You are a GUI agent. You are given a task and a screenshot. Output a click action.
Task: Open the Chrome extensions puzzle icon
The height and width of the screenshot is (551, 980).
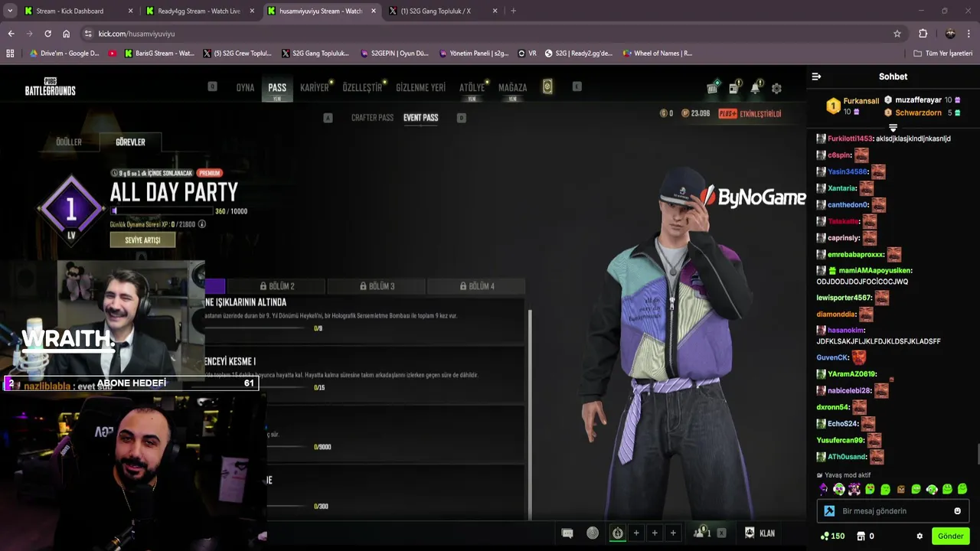pos(923,34)
